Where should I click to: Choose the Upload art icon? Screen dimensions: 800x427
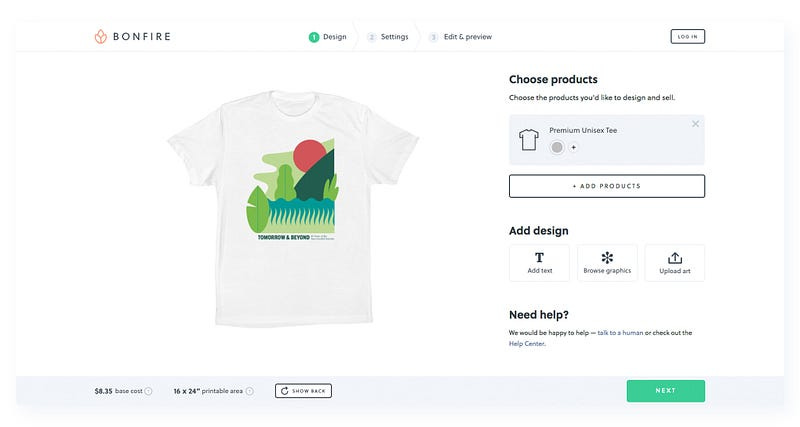coord(674,258)
